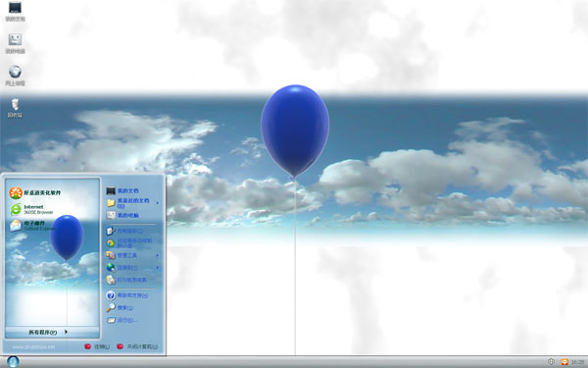
Task: Open the Network Neighborhood globe desktop icon
Action: pos(15,76)
